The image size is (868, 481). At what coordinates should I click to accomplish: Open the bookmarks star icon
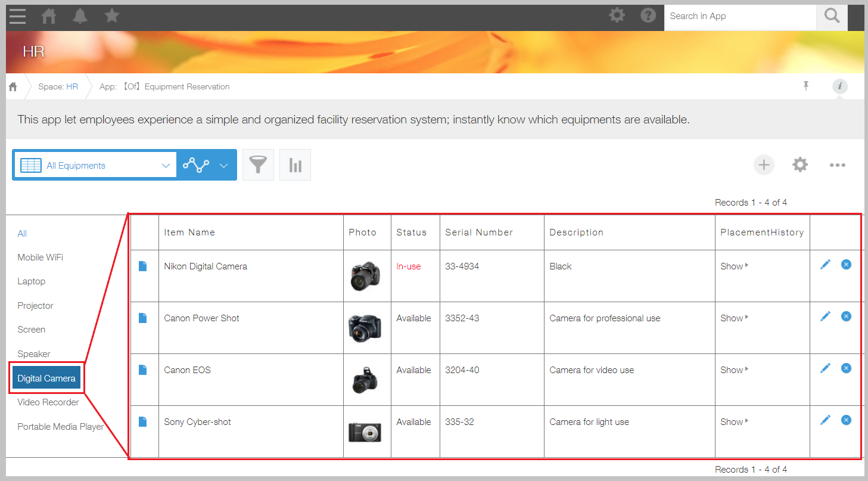[x=111, y=16]
